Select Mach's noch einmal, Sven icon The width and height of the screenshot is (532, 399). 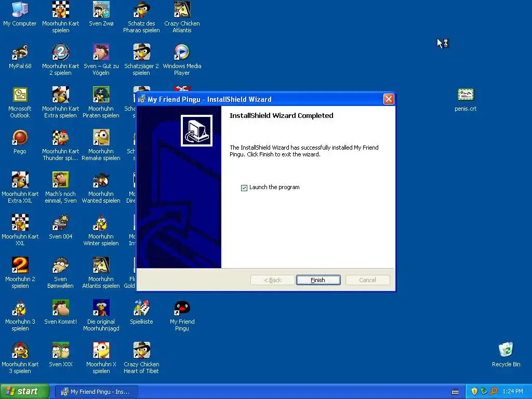60,187
